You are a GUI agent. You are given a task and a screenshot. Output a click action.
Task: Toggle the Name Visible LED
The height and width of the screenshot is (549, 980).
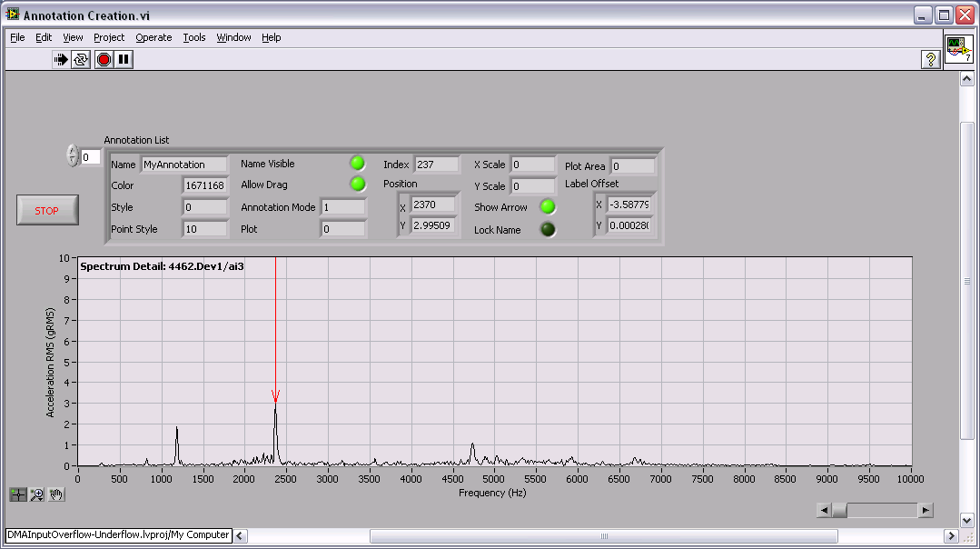coord(358,164)
